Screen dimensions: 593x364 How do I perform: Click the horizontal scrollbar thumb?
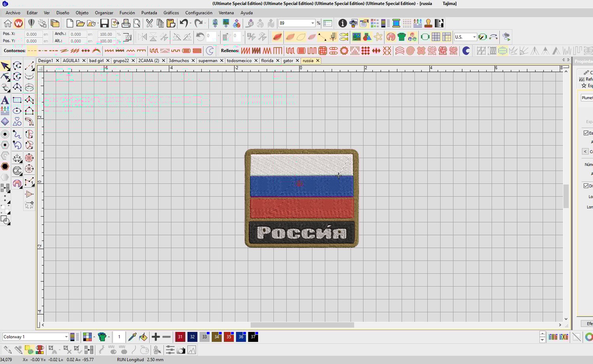coord(302,325)
